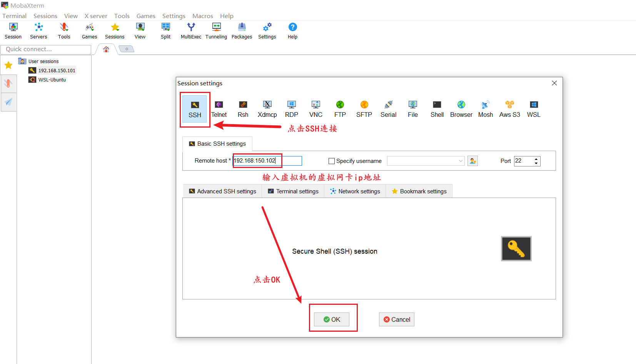Select the SFTP session type

coord(364,109)
